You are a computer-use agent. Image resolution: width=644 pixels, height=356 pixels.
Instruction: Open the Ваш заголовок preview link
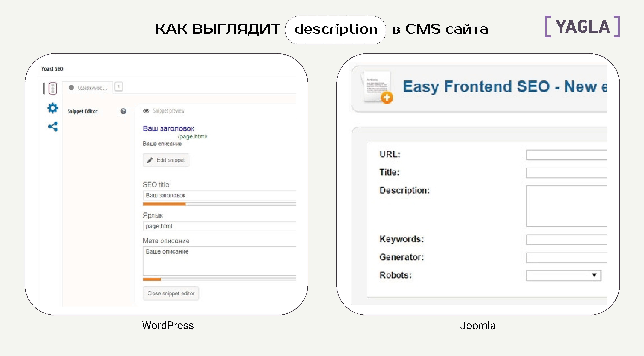click(x=168, y=129)
